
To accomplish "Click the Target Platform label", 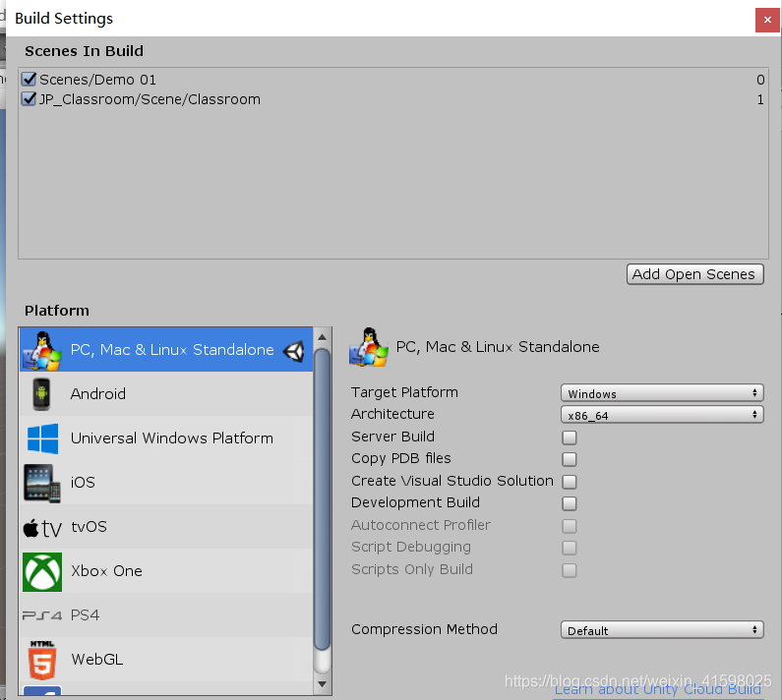I will tap(404, 392).
